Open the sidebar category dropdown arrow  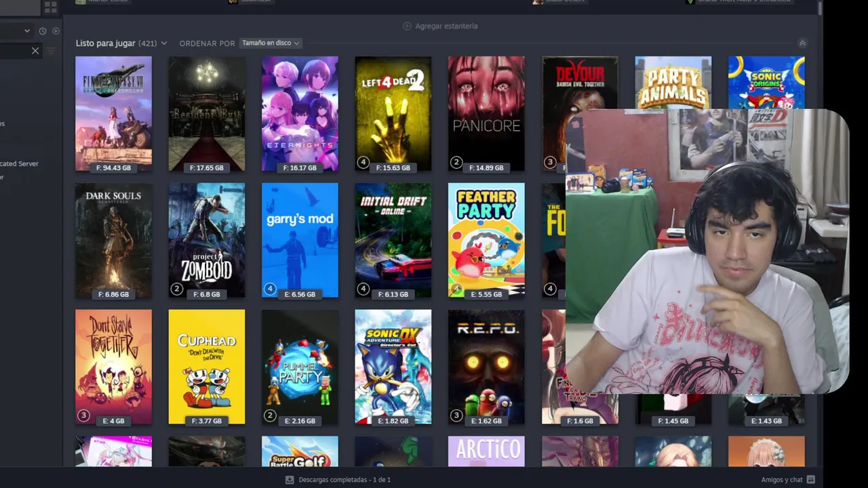(x=27, y=30)
